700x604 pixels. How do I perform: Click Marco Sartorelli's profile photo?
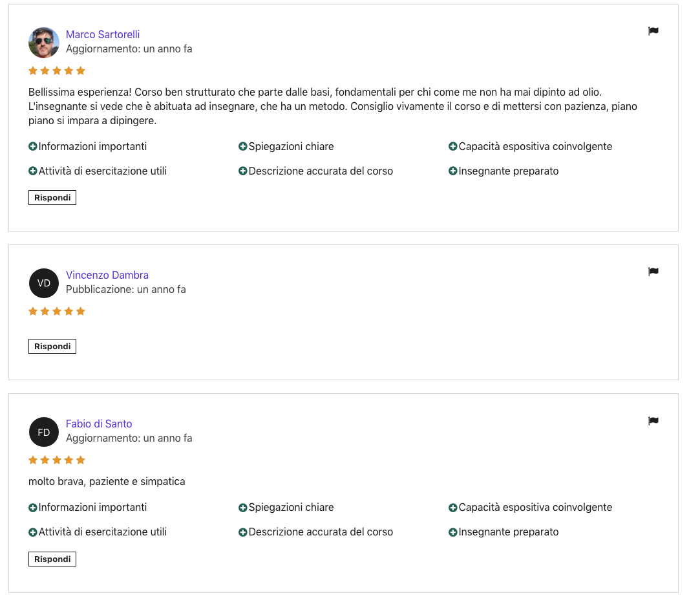[x=44, y=43]
